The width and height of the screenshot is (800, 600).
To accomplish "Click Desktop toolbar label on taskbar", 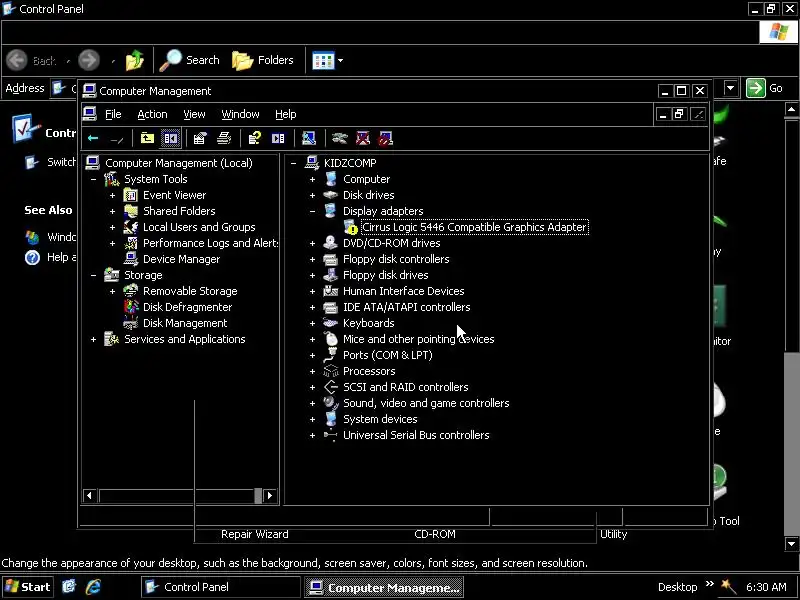I will [x=677, y=587].
